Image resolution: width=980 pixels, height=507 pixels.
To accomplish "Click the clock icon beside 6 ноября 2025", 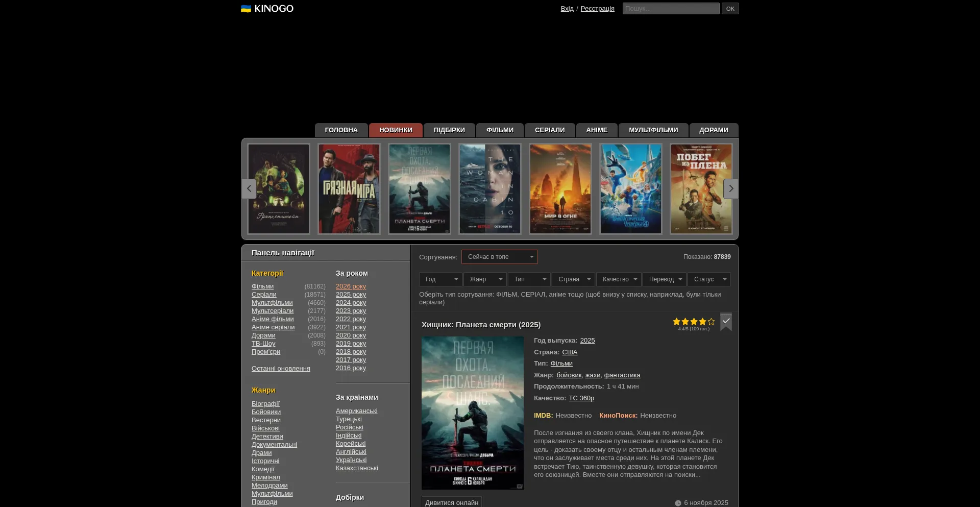I will (678, 503).
